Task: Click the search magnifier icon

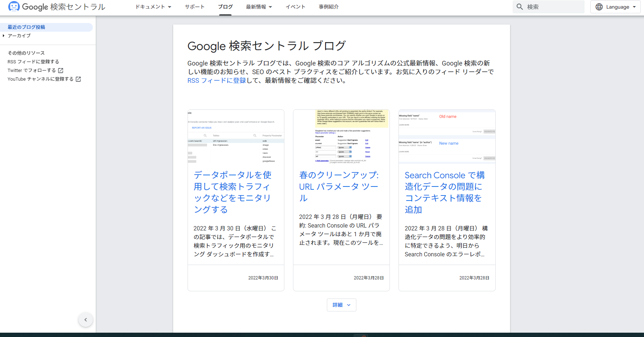Action: click(x=520, y=7)
